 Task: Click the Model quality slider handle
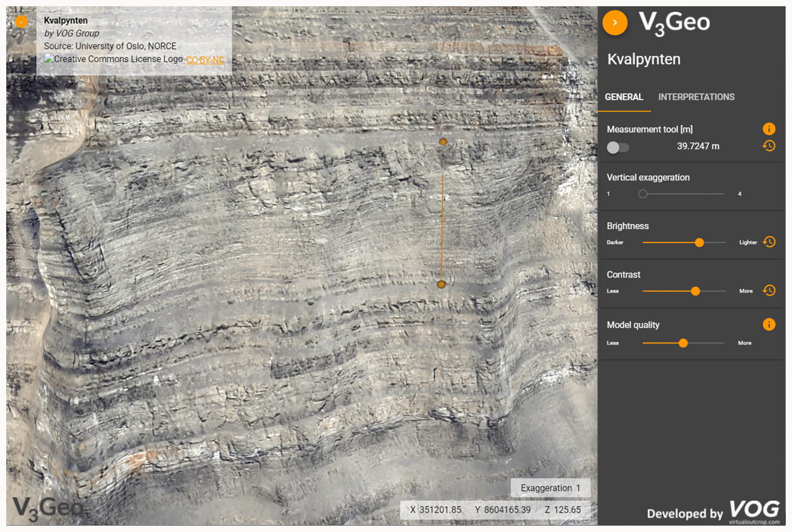pyautogui.click(x=683, y=343)
